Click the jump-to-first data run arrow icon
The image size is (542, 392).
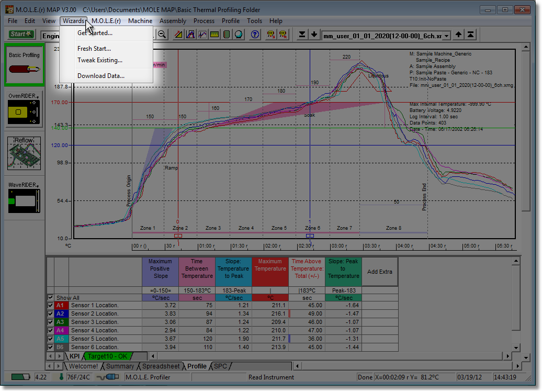point(470,35)
